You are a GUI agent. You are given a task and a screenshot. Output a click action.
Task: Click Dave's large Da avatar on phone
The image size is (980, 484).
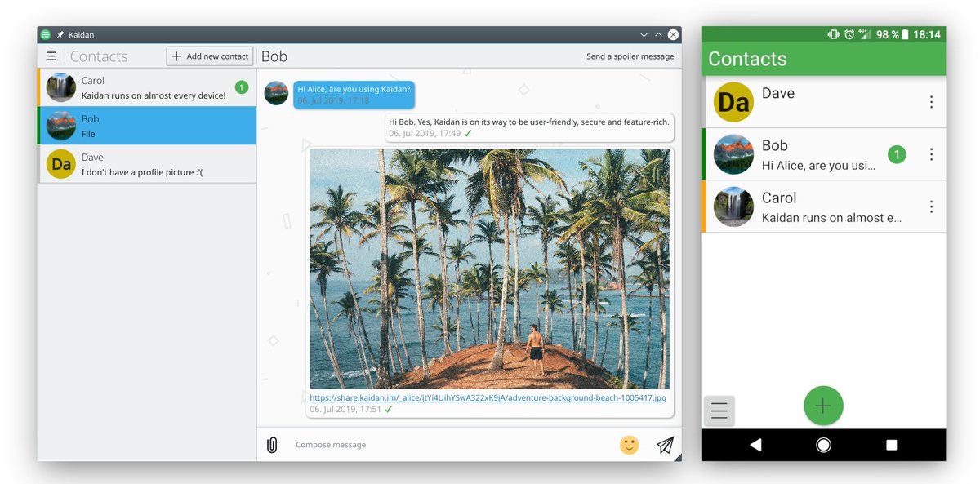coord(733,102)
